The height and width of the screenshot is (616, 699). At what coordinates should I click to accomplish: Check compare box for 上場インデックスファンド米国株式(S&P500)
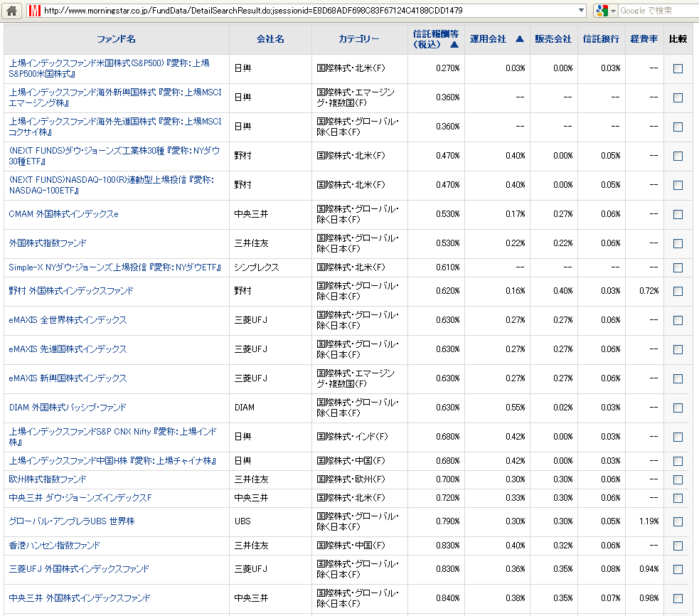point(678,69)
